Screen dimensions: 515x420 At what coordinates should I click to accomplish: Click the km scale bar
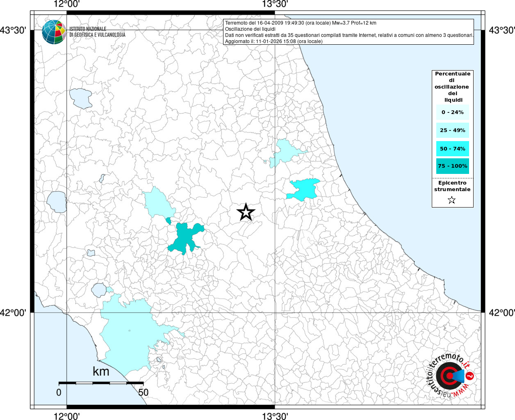pos(101,383)
